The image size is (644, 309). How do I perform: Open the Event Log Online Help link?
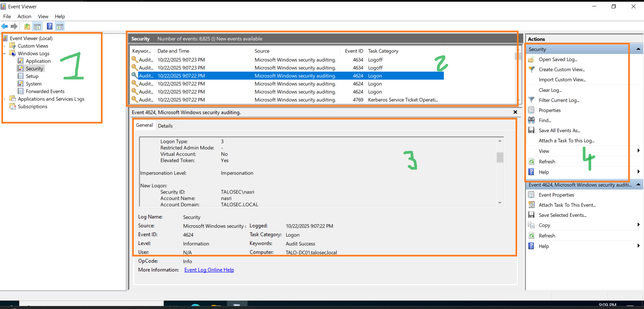209,270
